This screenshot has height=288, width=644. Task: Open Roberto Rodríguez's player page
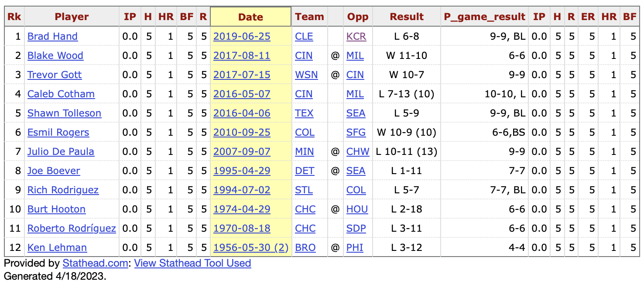click(x=72, y=228)
